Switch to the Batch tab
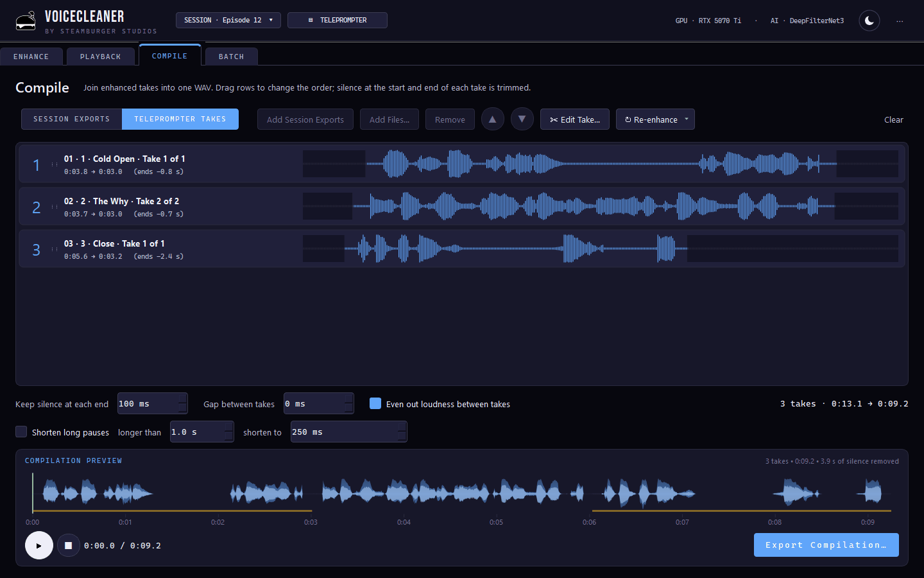Viewport: 924px width, 578px height. click(232, 57)
